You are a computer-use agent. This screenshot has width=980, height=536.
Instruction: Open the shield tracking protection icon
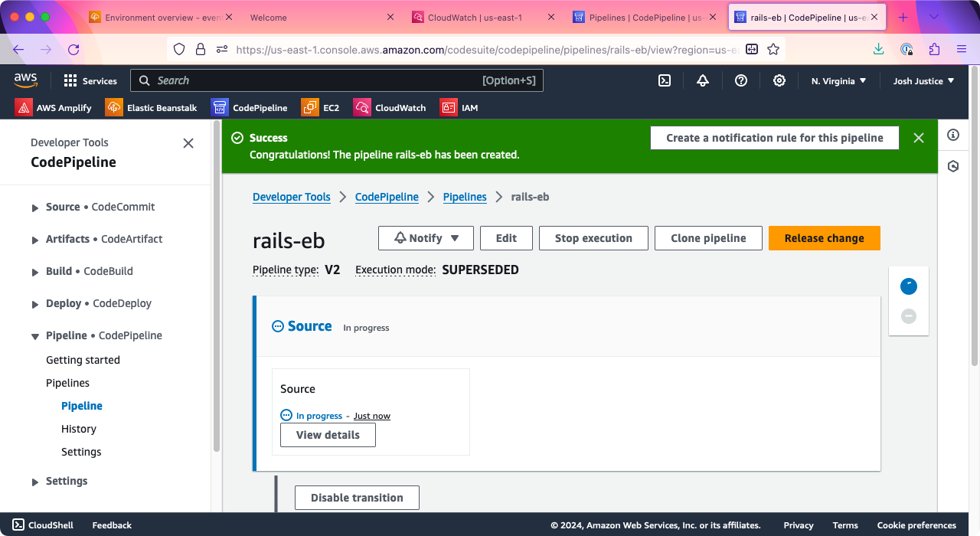(179, 49)
